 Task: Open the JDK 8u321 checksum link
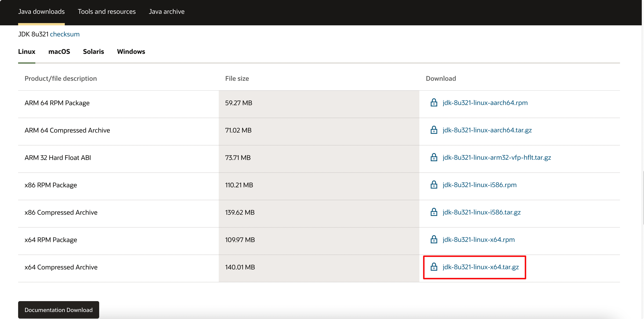tap(65, 34)
